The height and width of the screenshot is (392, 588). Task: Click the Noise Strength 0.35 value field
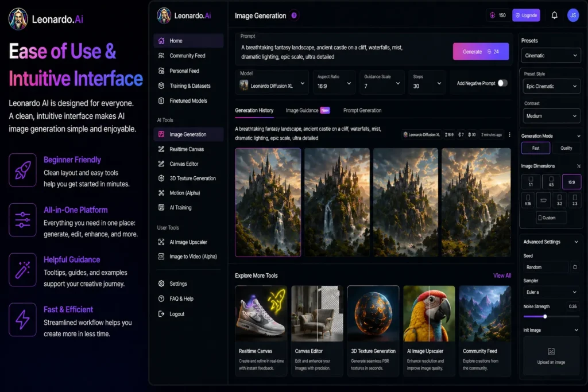(572, 306)
